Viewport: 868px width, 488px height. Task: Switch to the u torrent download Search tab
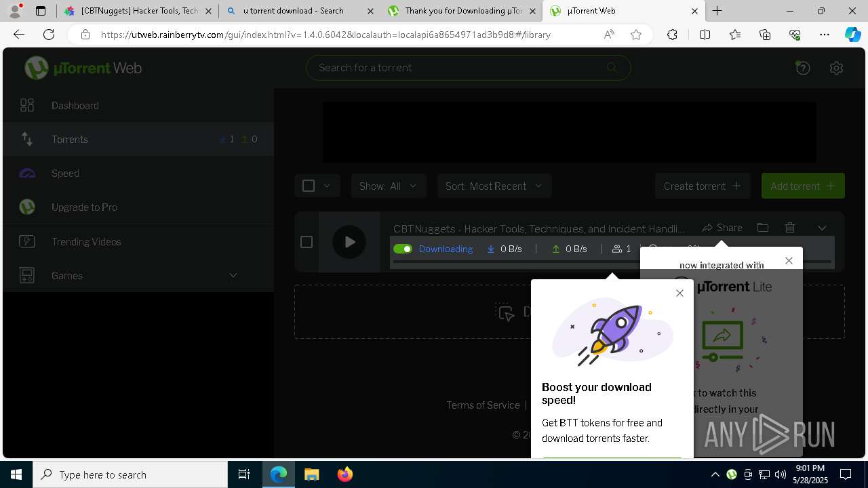(x=301, y=11)
